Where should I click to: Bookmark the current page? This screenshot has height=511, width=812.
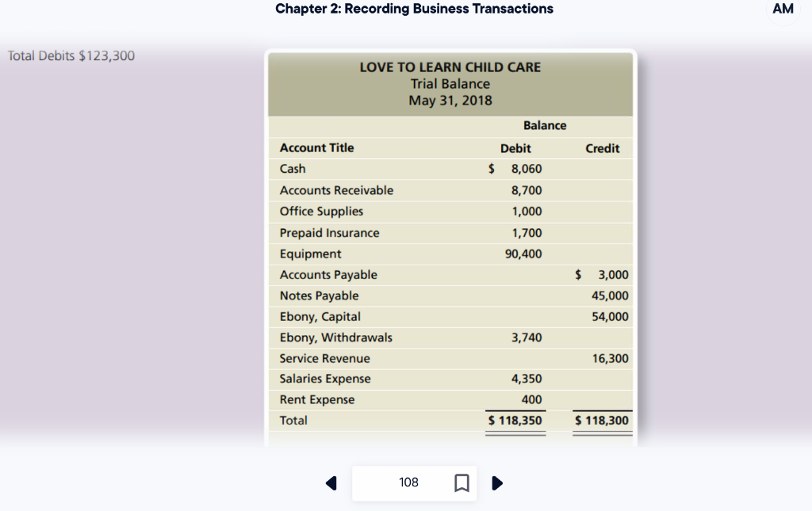462,482
